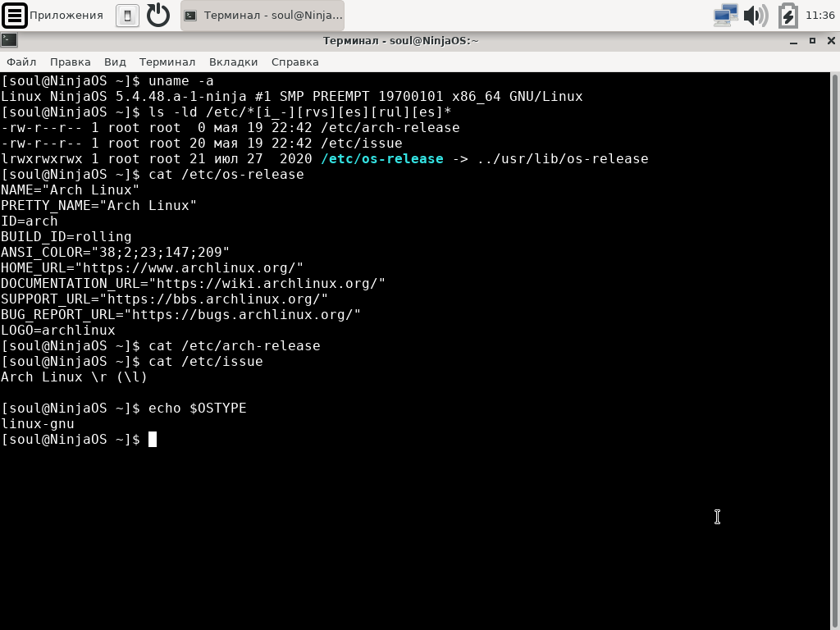Click the terminal window title text
This screenshot has width=840, height=630.
[x=400, y=41]
